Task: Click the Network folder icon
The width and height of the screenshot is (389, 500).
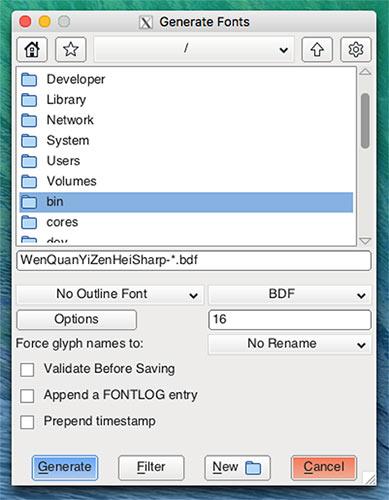Action: pyautogui.click(x=29, y=120)
